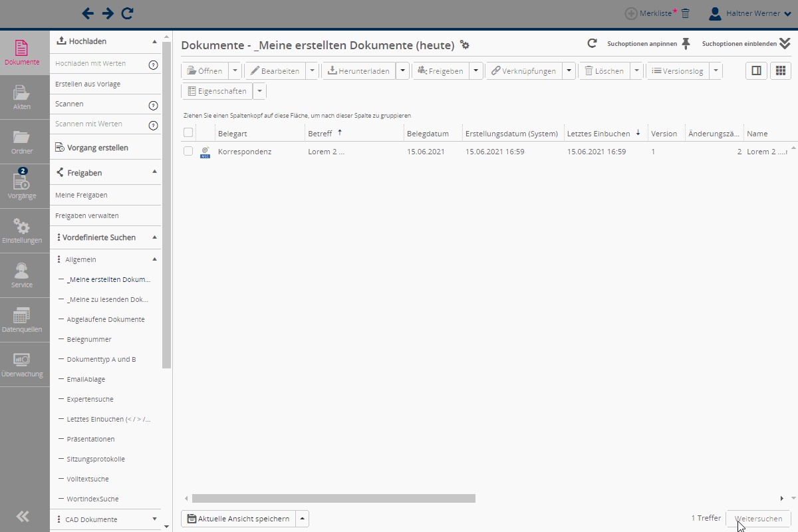
Task: Click Aktuelle Ansicht speichern button
Action: pos(238,519)
